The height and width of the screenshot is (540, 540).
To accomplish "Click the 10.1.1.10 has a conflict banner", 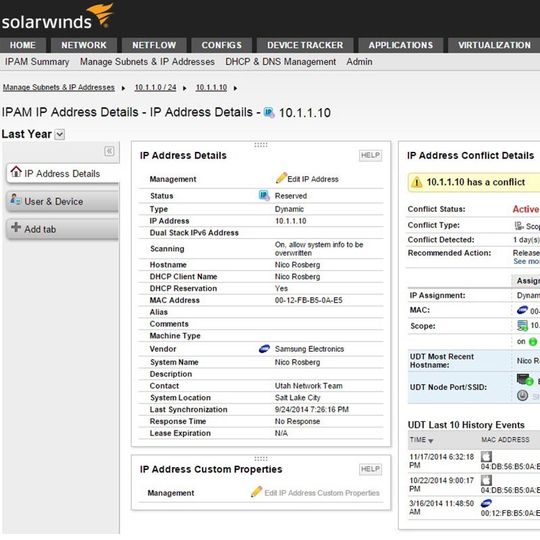I will (x=474, y=182).
